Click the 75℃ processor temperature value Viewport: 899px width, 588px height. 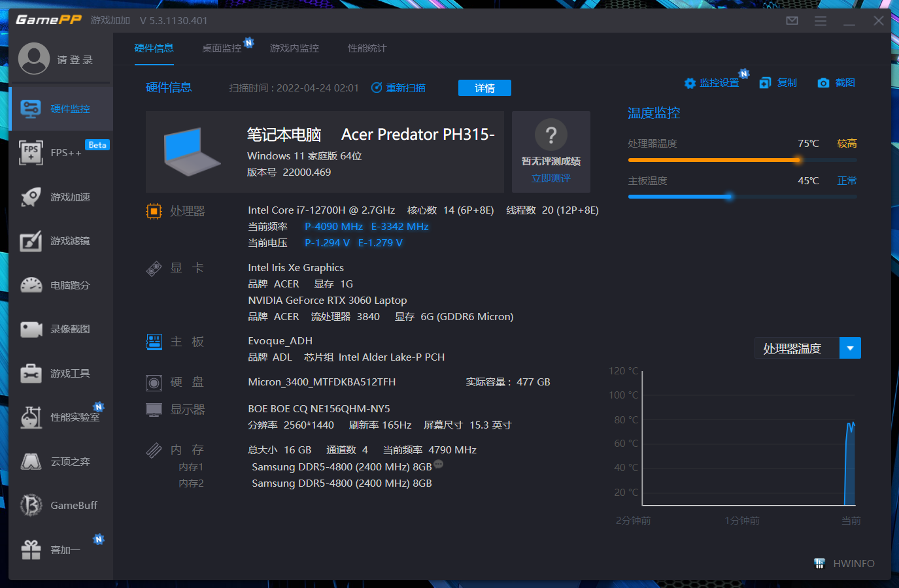pos(808,144)
